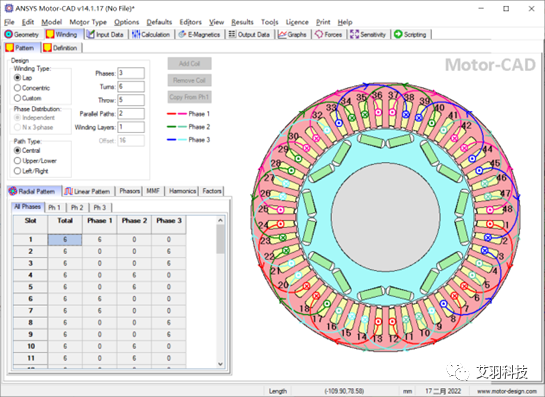Open the Graphs tab
This screenshot has width=545, height=397.
click(293, 34)
